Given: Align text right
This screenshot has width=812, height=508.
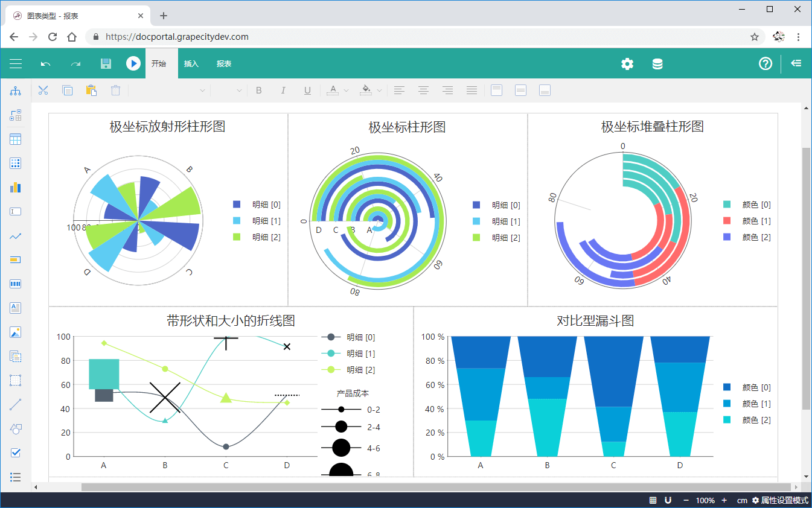Looking at the screenshot, I should [x=447, y=90].
